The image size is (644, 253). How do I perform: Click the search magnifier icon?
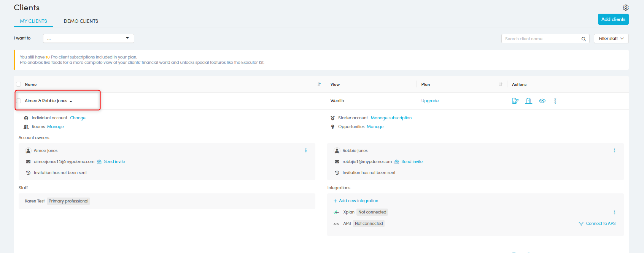tap(584, 39)
